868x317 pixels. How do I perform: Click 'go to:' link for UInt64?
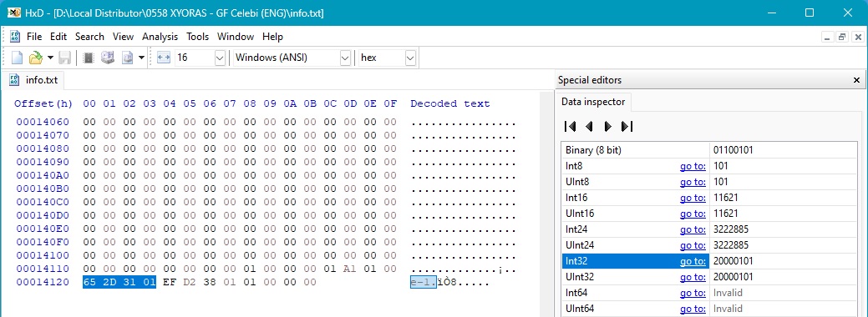693,309
